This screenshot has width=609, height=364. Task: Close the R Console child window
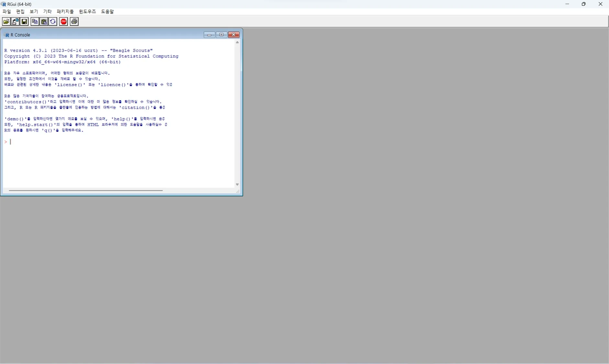234,35
